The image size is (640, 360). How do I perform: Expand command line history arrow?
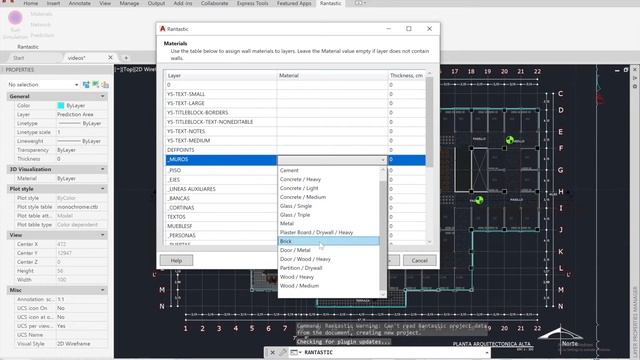tap(487, 352)
